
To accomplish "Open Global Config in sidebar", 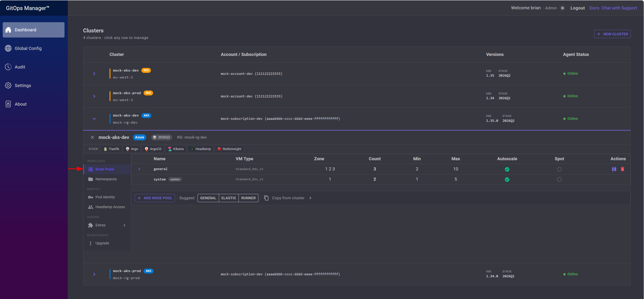I will point(34,48).
